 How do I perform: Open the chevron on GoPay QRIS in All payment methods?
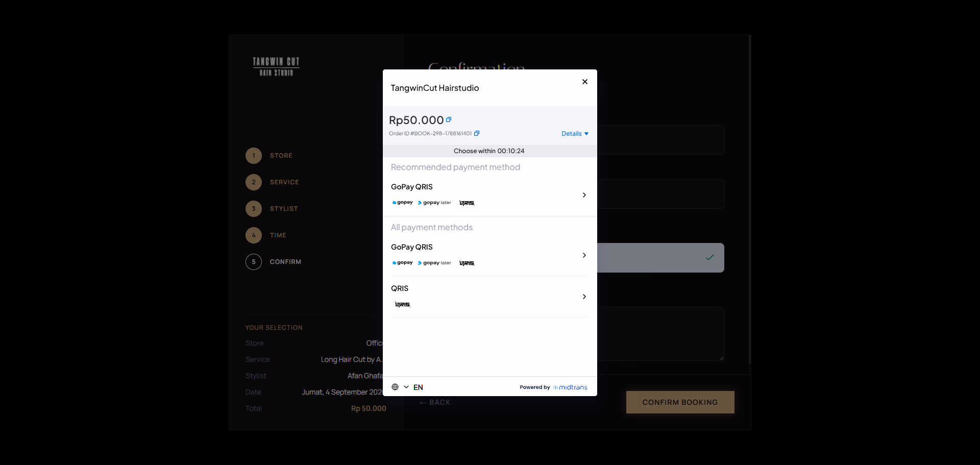point(584,255)
